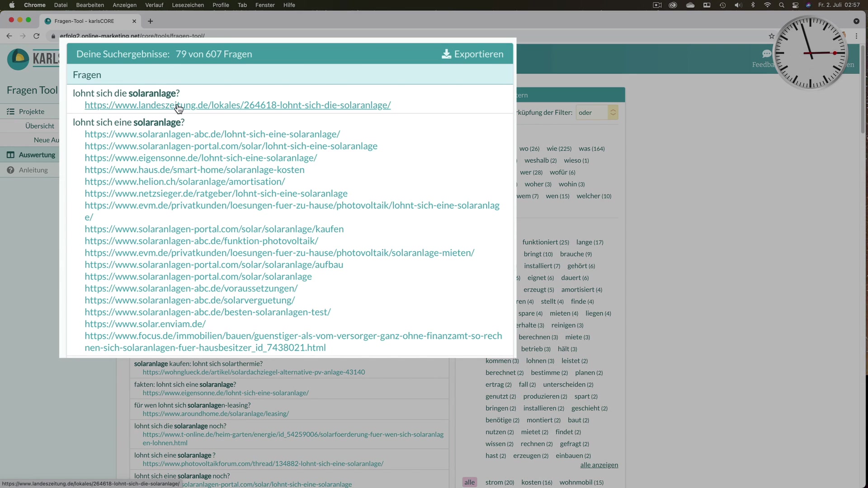Viewport: 868px width, 488px height.
Task: Filter by question word wo (26)
Action: pyautogui.click(x=529, y=149)
